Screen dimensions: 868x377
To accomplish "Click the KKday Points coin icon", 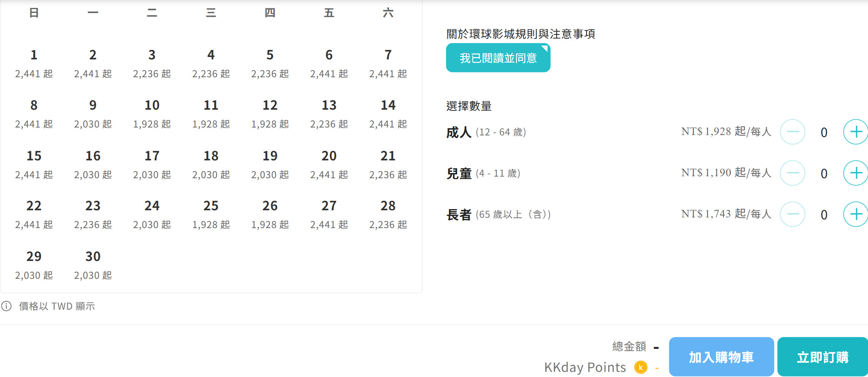I will point(641,367).
